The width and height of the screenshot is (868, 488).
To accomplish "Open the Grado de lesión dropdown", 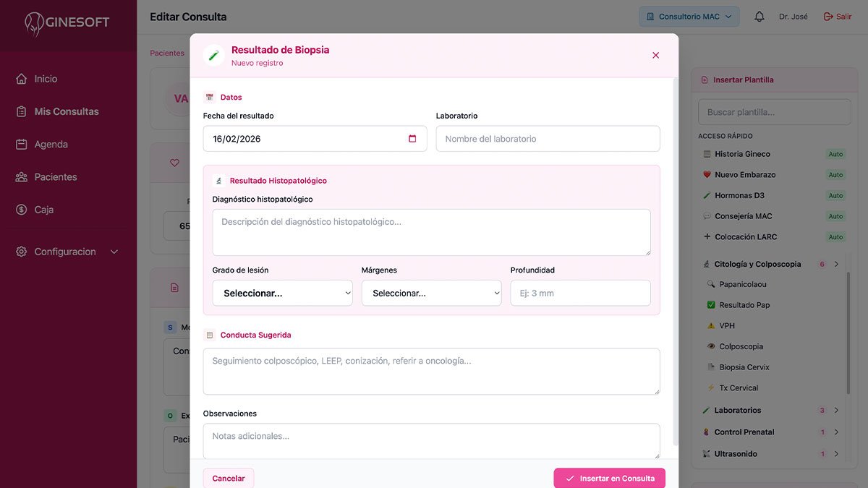I will [282, 294].
